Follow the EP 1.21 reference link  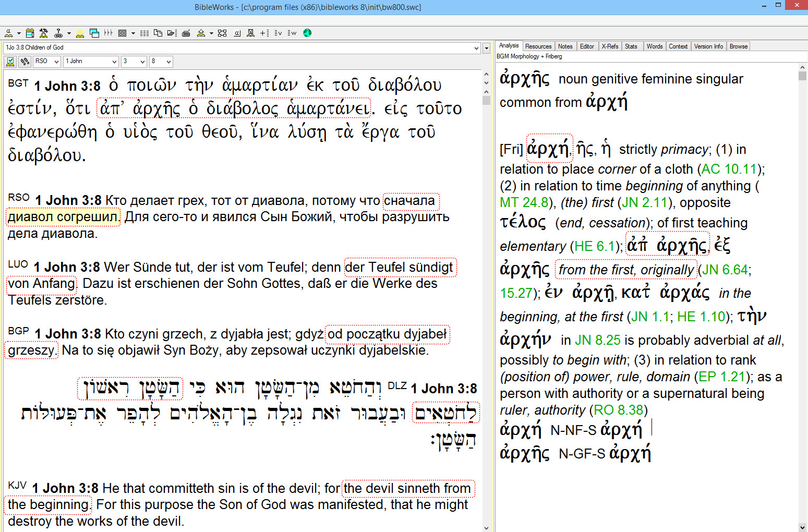point(722,377)
